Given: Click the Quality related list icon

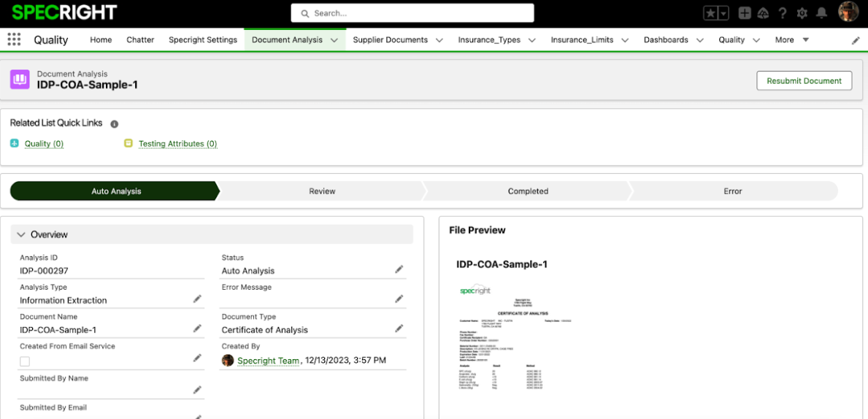Looking at the screenshot, I should point(15,143).
